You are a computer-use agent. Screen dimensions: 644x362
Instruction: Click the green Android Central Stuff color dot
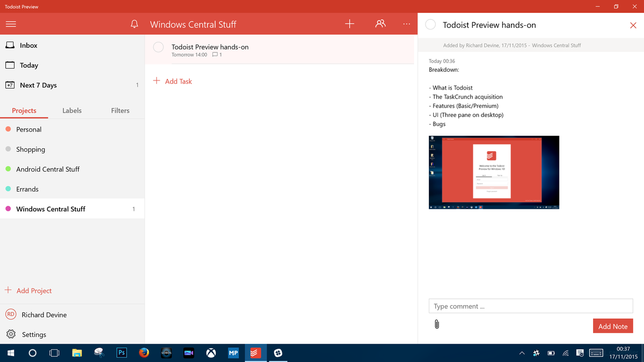(x=8, y=169)
